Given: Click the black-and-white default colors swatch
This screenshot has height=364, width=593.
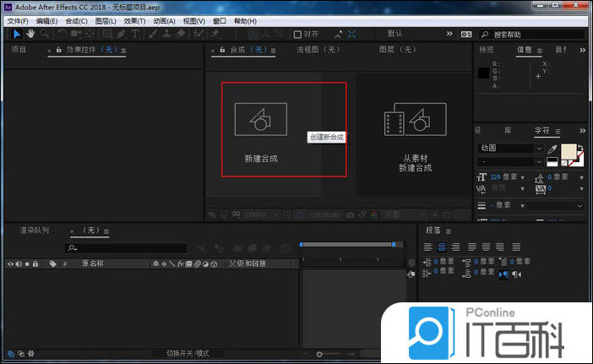Looking at the screenshot, I should click(552, 162).
